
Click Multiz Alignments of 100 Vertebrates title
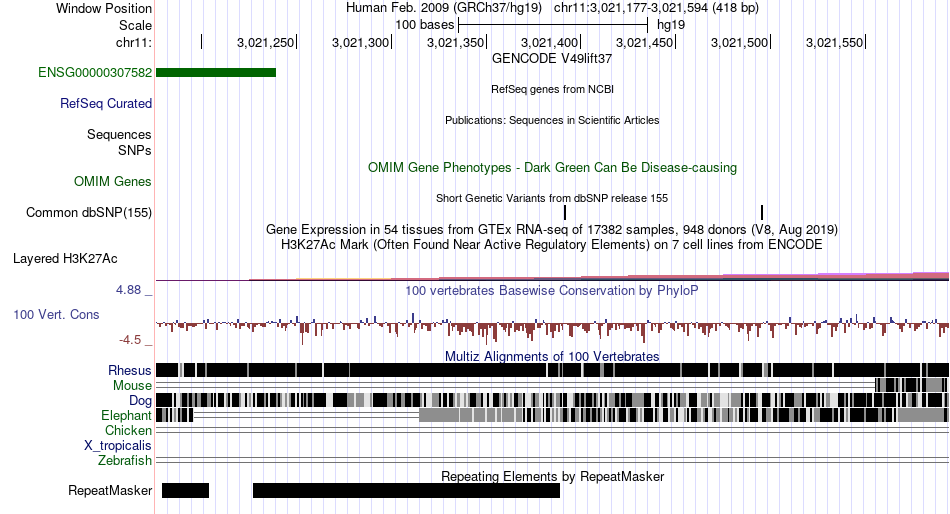coord(552,356)
